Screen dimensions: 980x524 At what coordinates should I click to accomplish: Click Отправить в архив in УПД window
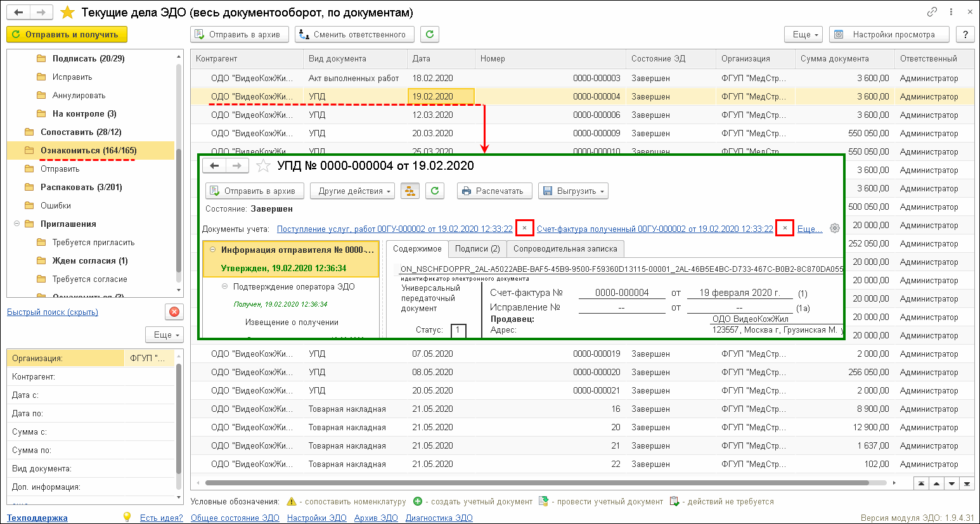(x=255, y=191)
